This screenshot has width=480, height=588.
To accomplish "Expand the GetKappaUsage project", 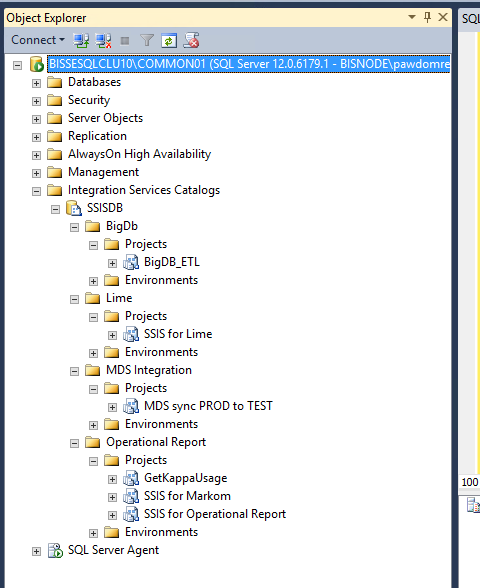I will point(112,479).
